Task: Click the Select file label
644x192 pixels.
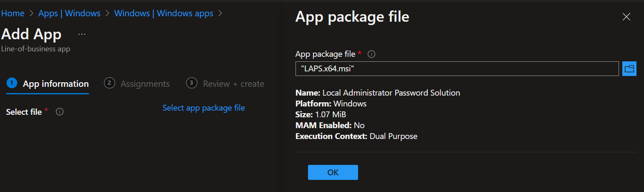Action: click(24, 112)
